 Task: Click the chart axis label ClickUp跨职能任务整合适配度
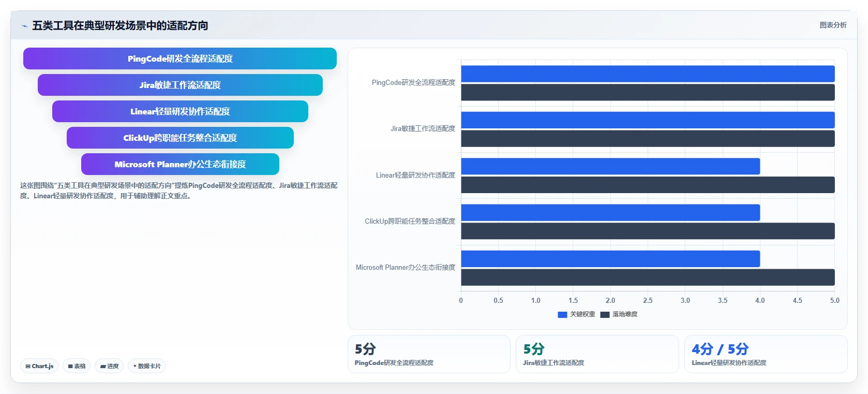point(410,222)
